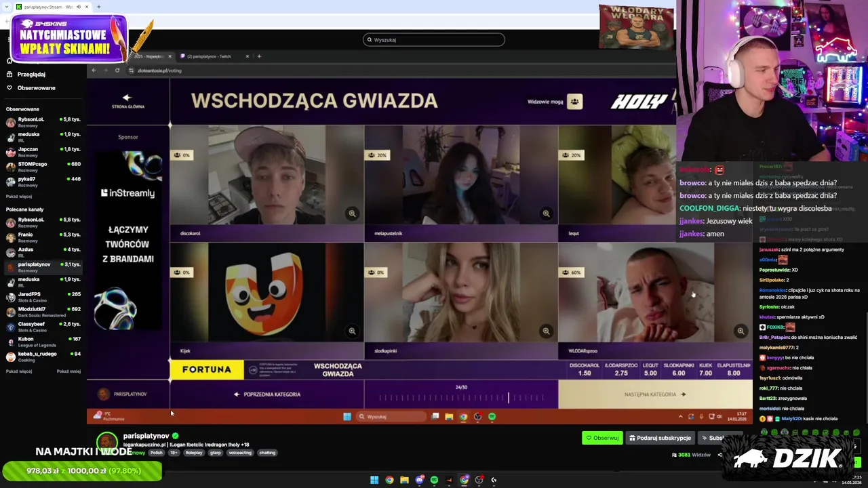Open the Windows Start menu in taskbar
The width and height of the screenshot is (868, 488).
(x=374, y=480)
